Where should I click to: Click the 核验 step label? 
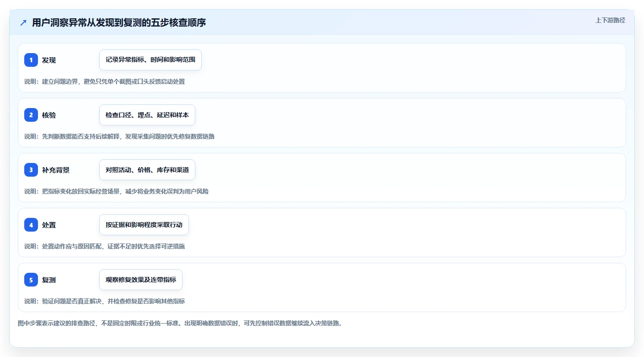coord(49,115)
